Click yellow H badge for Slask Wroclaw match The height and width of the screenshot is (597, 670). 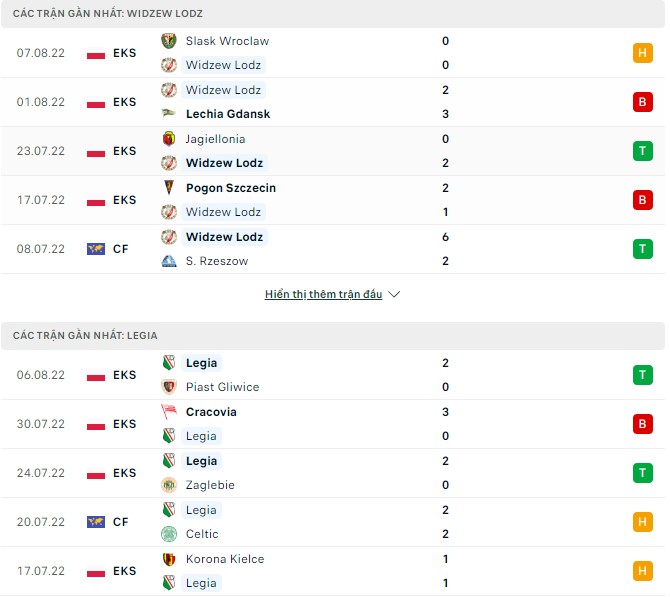tap(642, 53)
